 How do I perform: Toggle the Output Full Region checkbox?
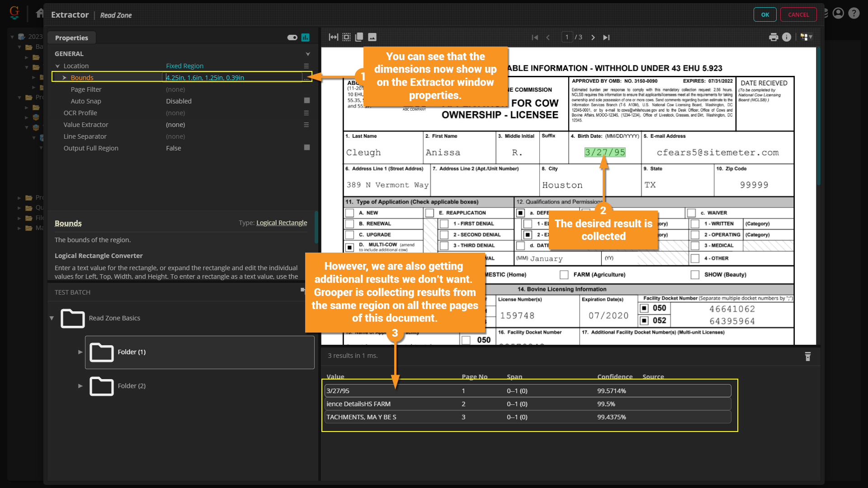[307, 147]
